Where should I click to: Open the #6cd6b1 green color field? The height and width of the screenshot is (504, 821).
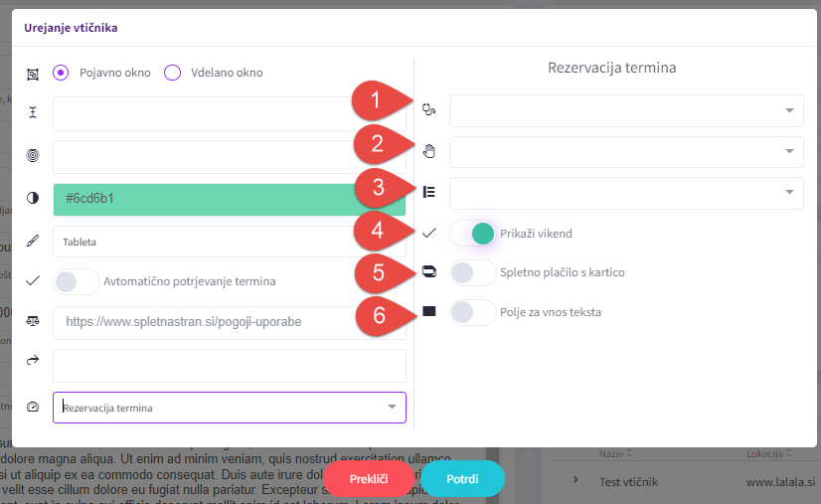coord(230,199)
